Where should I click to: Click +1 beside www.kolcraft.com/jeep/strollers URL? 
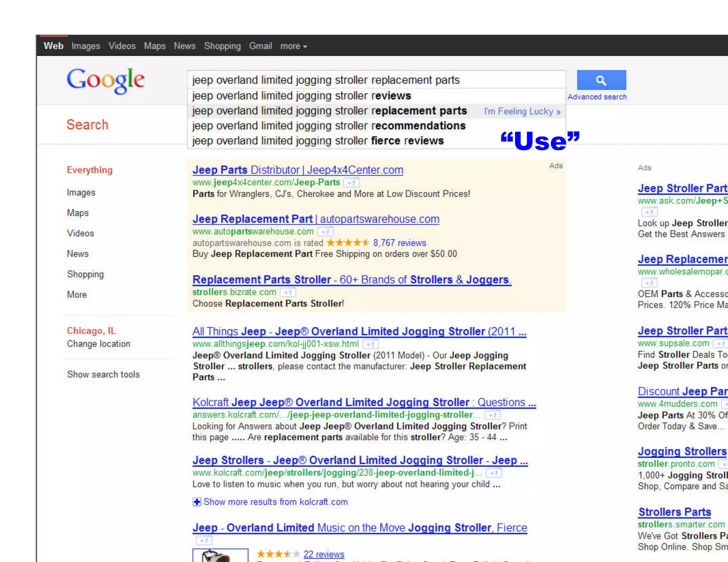494,473
